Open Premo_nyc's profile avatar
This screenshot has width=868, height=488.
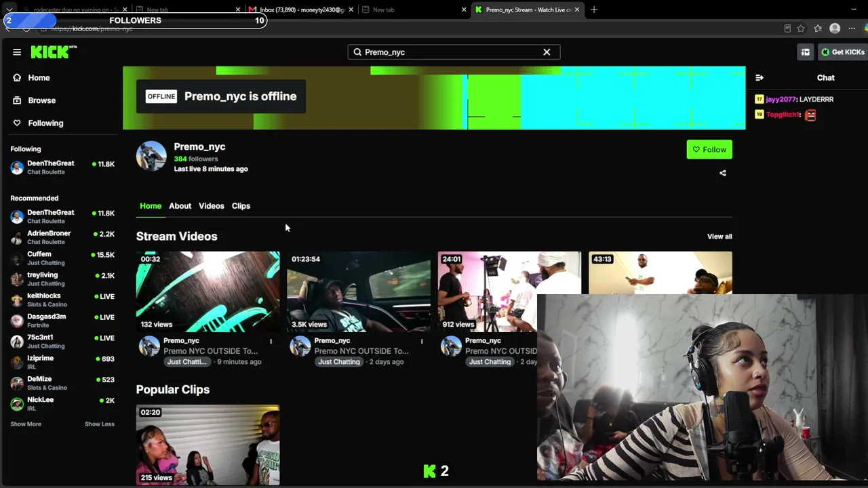[x=151, y=157]
